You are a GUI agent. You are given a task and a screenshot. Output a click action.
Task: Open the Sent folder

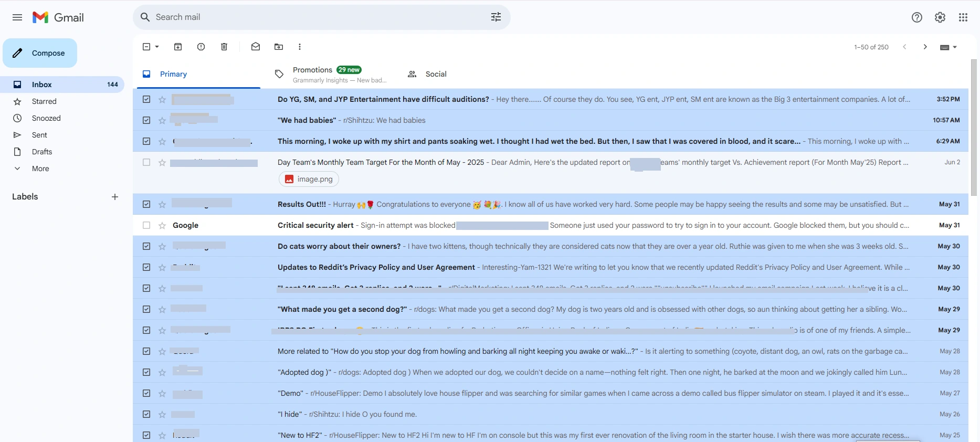(x=62, y=135)
